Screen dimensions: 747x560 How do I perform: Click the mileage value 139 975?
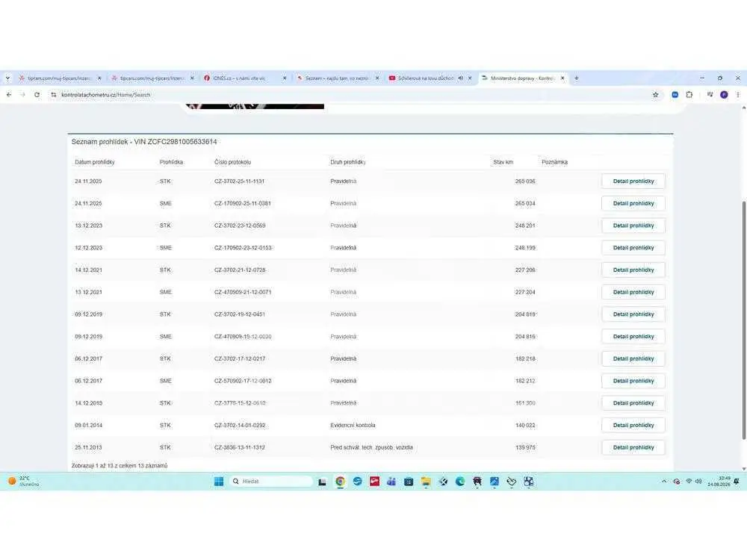click(525, 447)
